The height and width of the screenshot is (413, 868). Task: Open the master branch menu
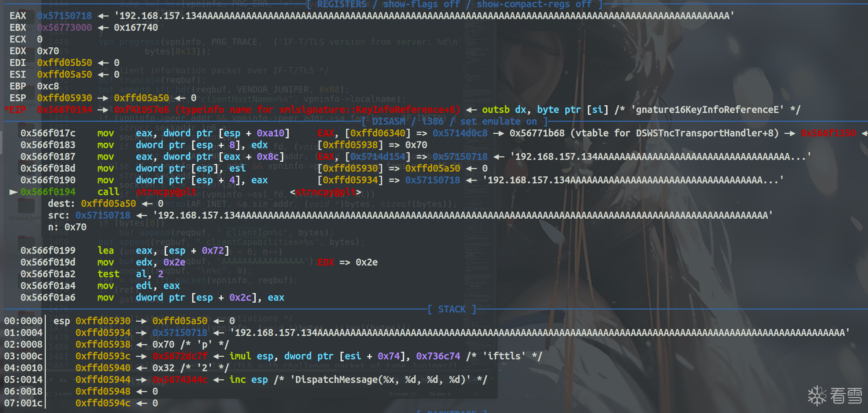(402, 394)
